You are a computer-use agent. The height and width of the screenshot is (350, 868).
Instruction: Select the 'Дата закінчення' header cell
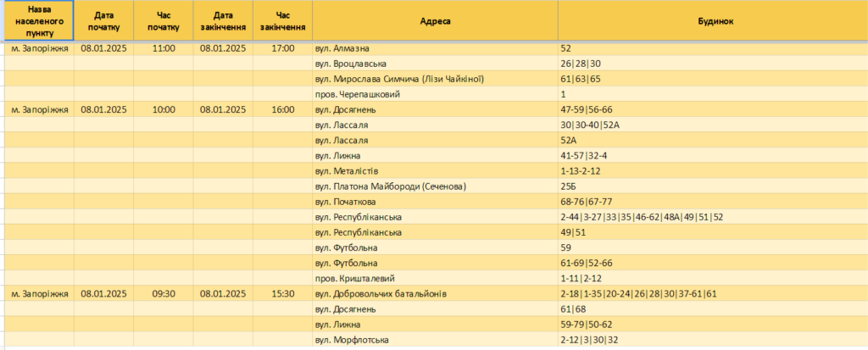coord(223,20)
